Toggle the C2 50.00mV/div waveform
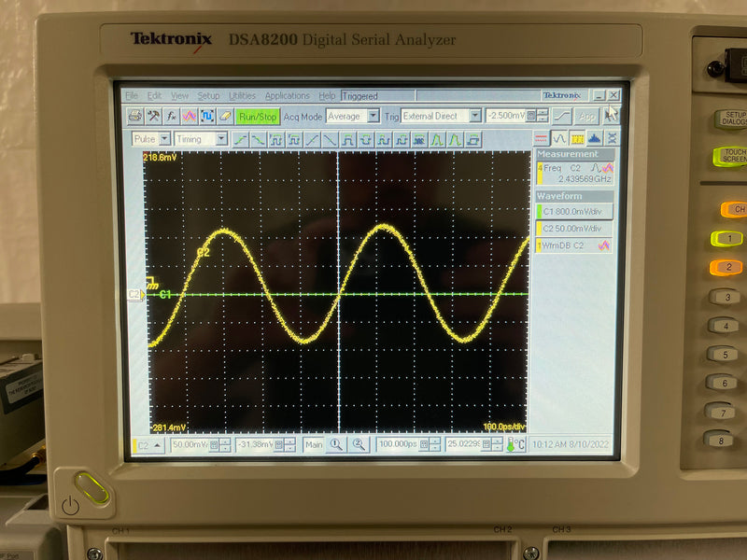 [x=573, y=229]
